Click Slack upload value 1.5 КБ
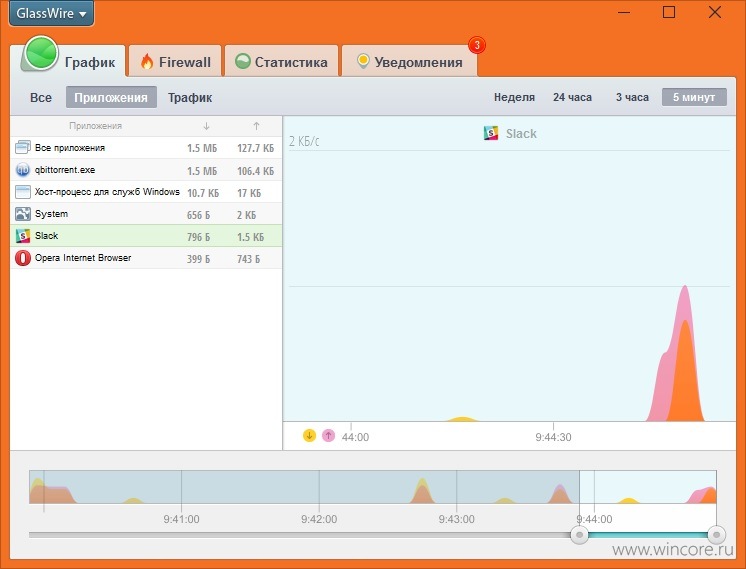Screen dimensions: 746x569 (250, 237)
